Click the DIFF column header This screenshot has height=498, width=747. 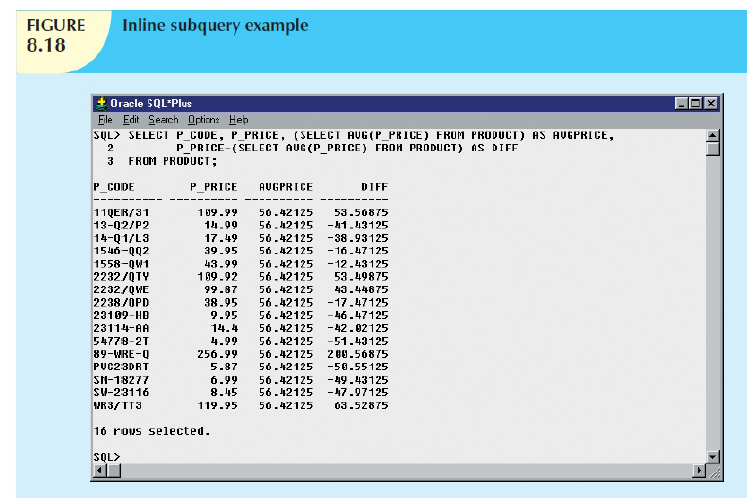point(374,187)
